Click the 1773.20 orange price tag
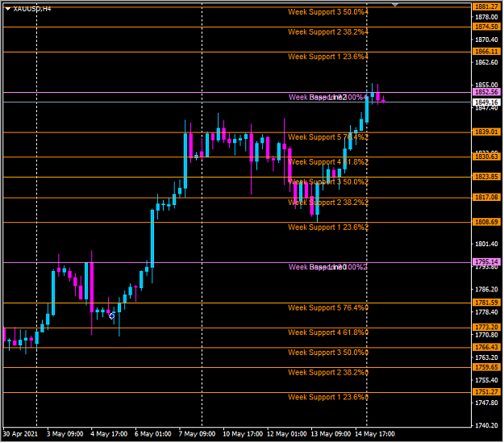504x443 pixels. pyautogui.click(x=486, y=327)
